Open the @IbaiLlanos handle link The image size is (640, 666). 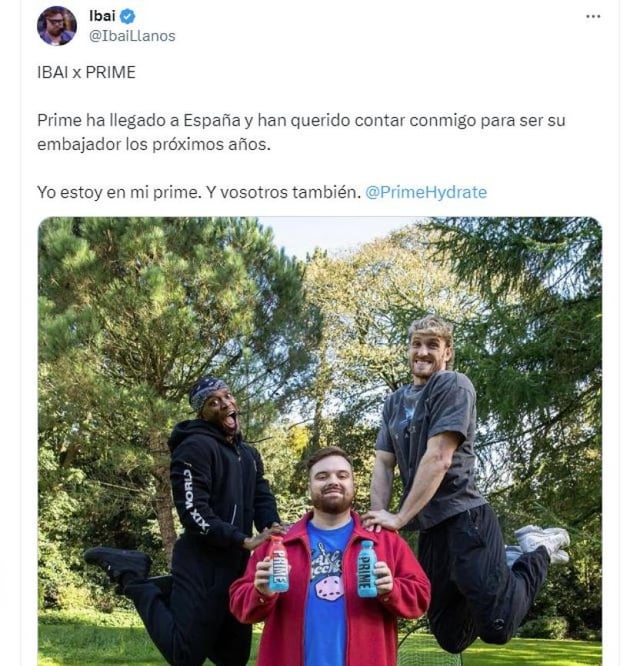[x=132, y=36]
